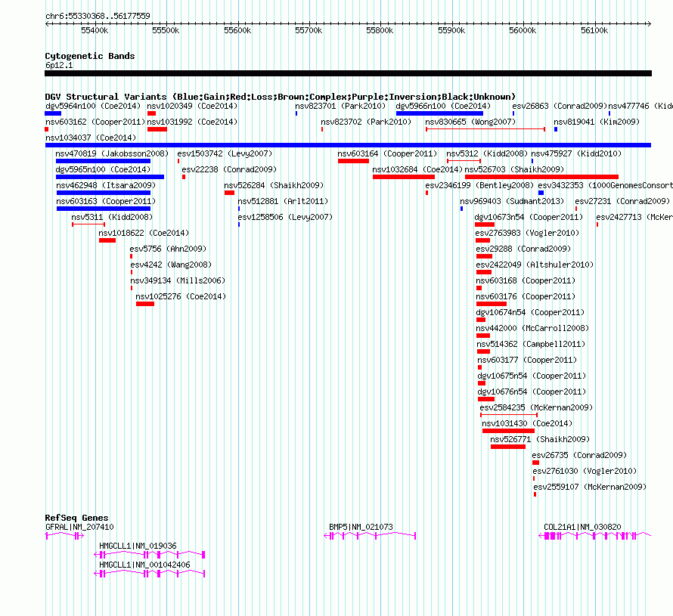The height and width of the screenshot is (616, 673).
Task: Click the nsv1034037 (Coe2014) variant label
Action: click(x=91, y=138)
